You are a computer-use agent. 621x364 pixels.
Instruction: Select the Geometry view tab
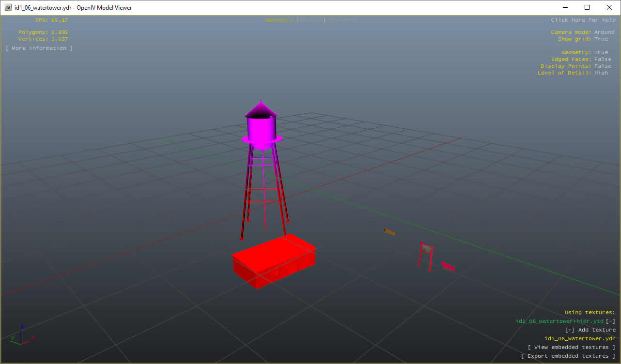pyautogui.click(x=279, y=20)
